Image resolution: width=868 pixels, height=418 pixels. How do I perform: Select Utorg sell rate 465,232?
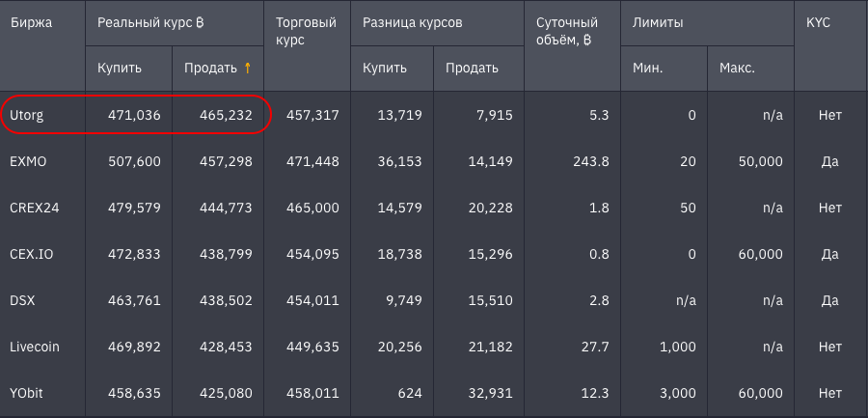pos(227,115)
